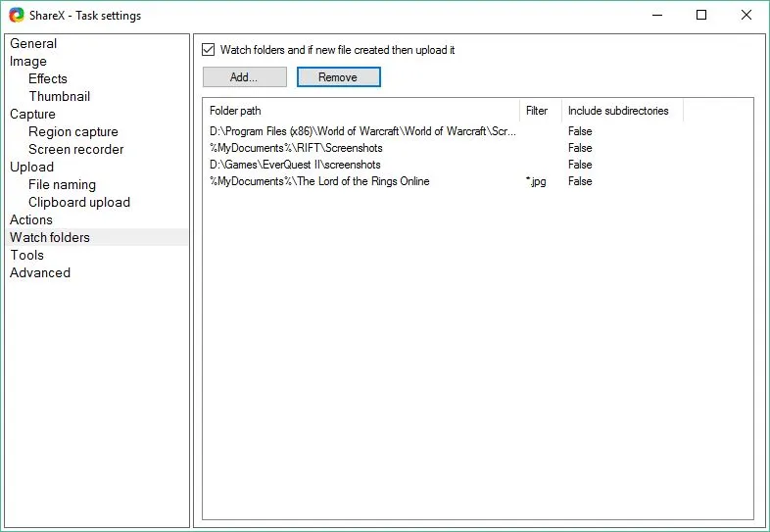
Task: Maximize the Task settings window
Action: [701, 16]
